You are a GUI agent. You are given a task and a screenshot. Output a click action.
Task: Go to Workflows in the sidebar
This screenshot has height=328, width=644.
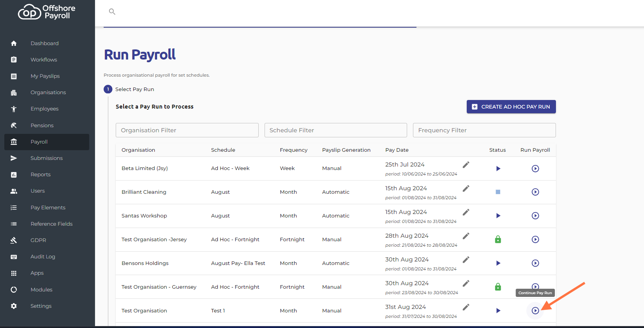coord(47,60)
